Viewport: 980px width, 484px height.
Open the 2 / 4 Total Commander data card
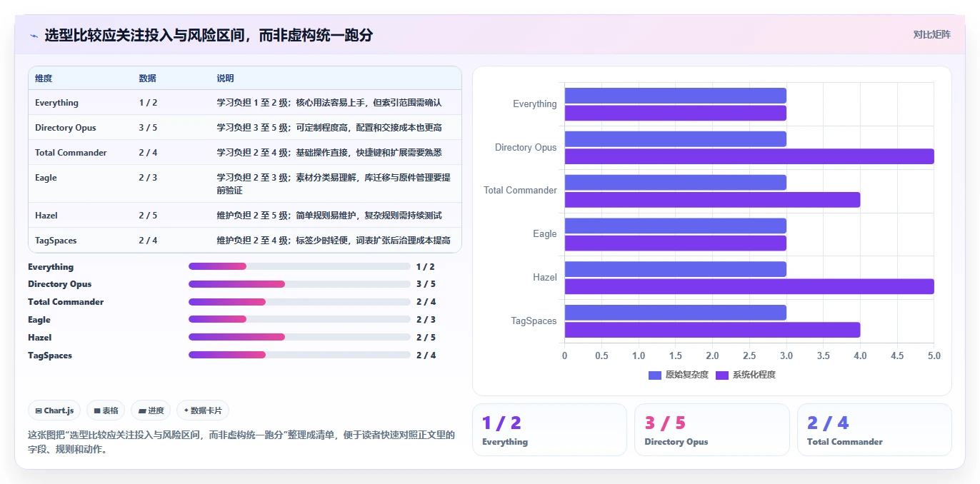click(x=874, y=430)
